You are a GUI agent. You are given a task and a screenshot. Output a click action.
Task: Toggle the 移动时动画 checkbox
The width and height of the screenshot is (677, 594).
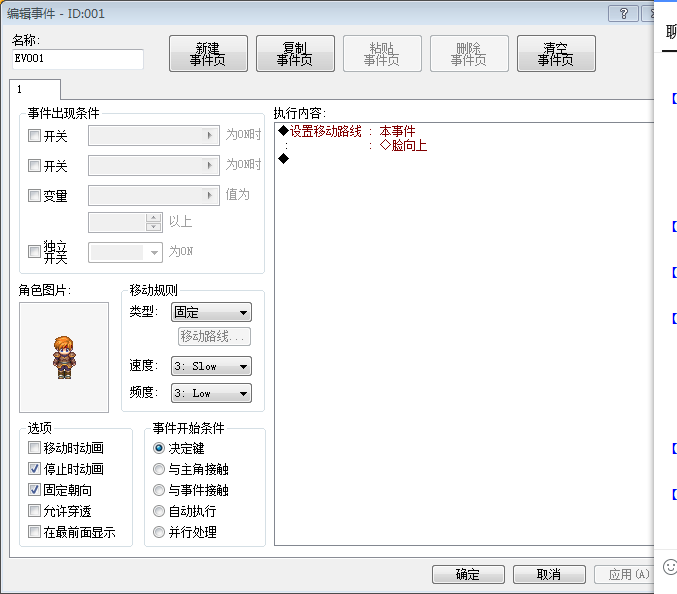click(34, 448)
